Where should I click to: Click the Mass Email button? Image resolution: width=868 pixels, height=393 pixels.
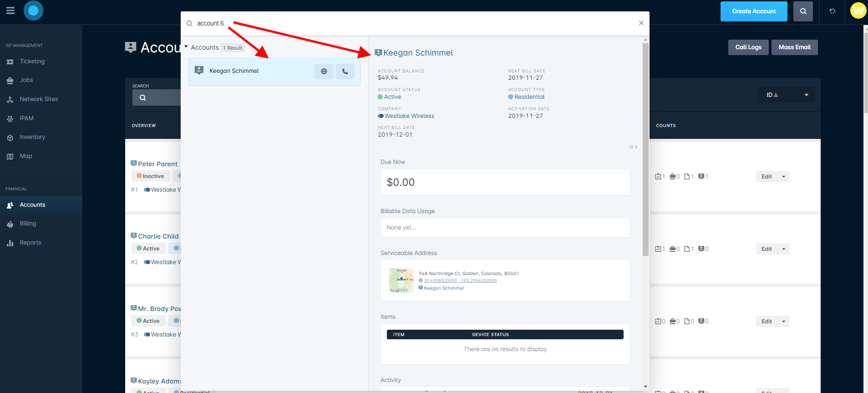click(x=794, y=47)
